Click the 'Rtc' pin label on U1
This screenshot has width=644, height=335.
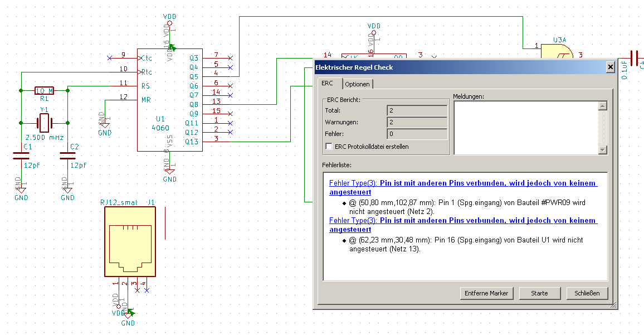(147, 72)
